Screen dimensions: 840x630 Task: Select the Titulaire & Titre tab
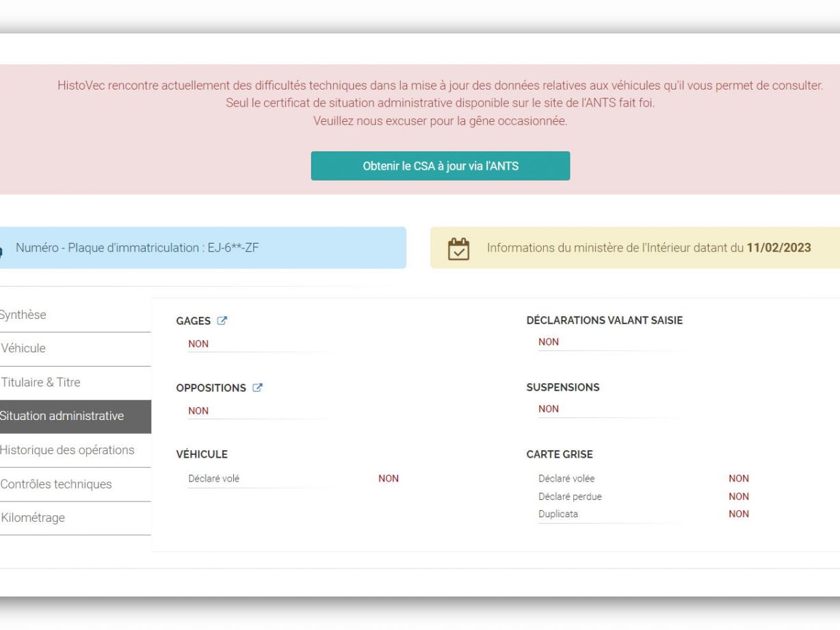[41, 382]
